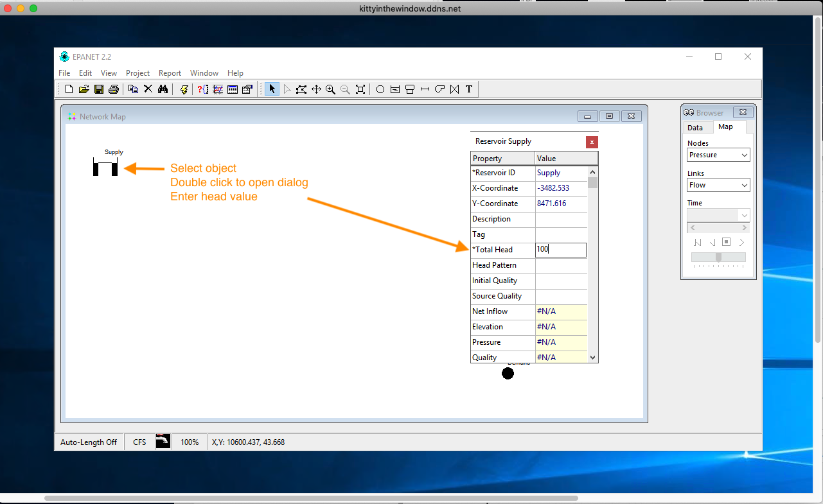
Task: Activate the Pan map tool
Action: pos(316,89)
